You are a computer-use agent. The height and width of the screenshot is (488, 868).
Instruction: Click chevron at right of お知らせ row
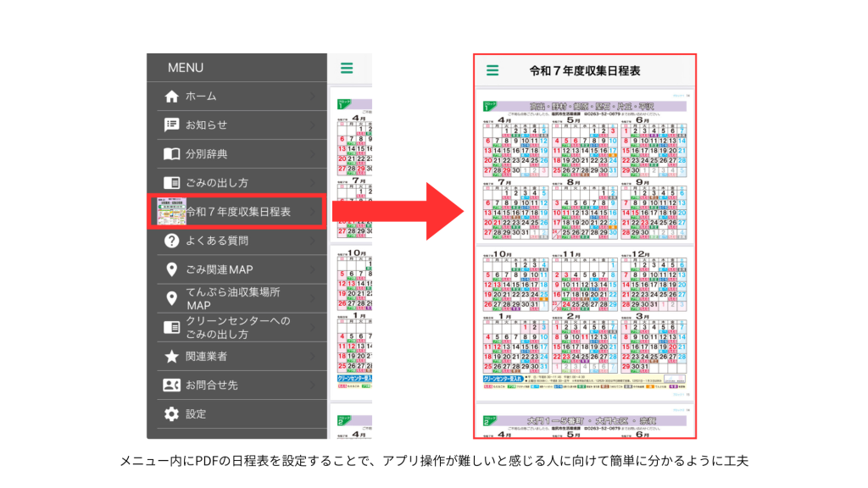314,125
